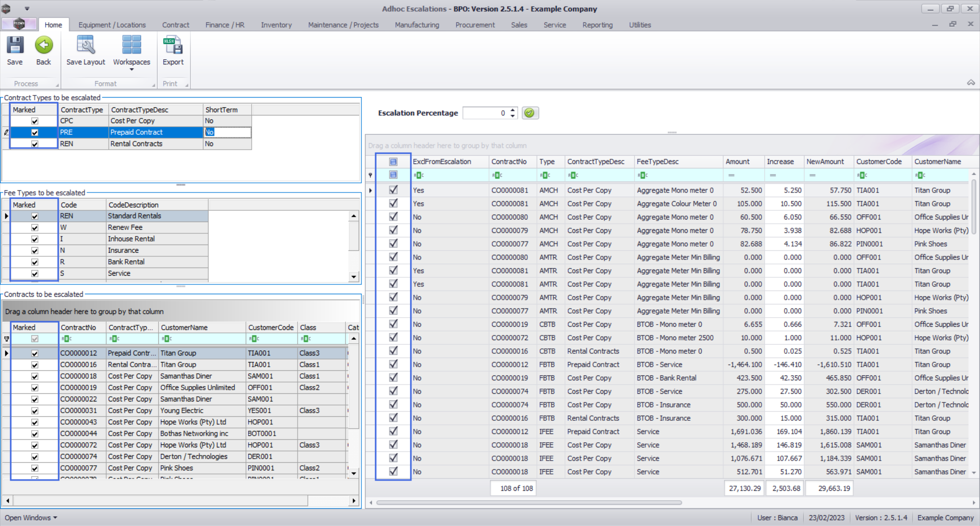Screen dimensions: 980x526
Task: Apply escalation with green checkmark button
Action: (530, 113)
